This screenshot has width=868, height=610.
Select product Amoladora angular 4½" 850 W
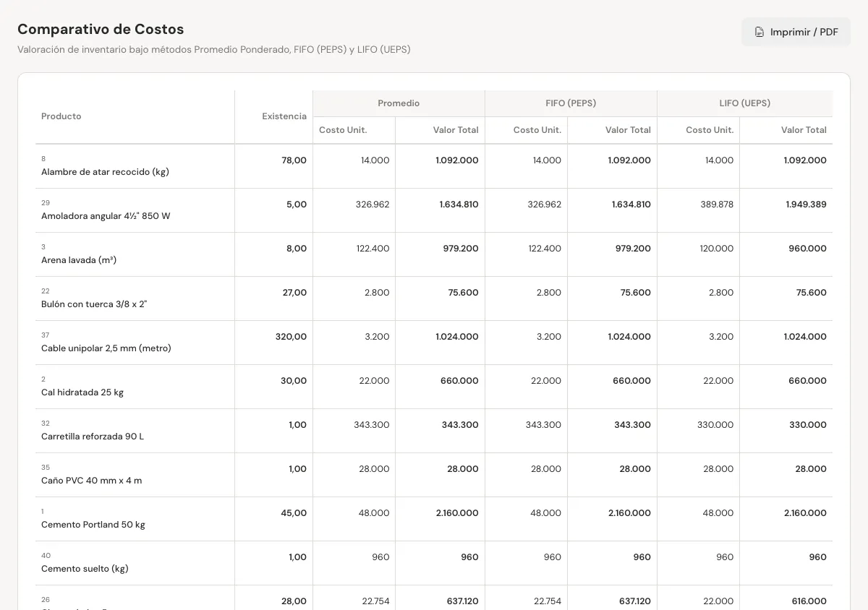pyautogui.click(x=106, y=216)
